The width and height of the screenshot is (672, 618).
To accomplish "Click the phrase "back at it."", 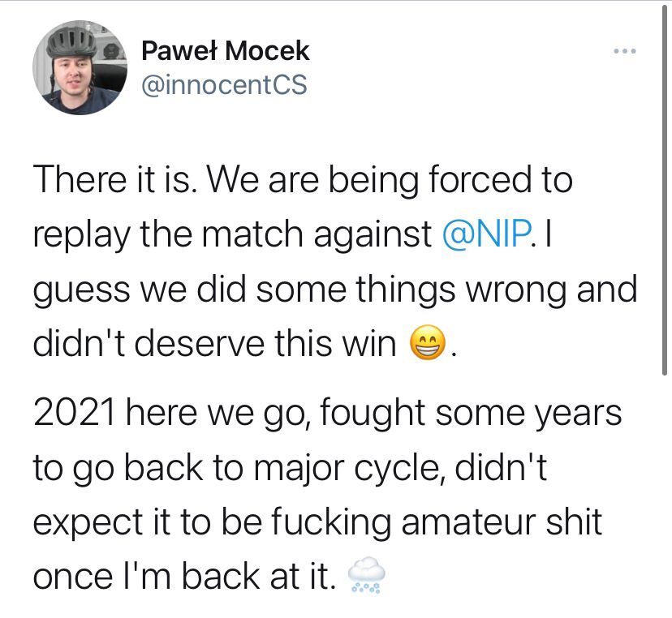I will coord(258,577).
